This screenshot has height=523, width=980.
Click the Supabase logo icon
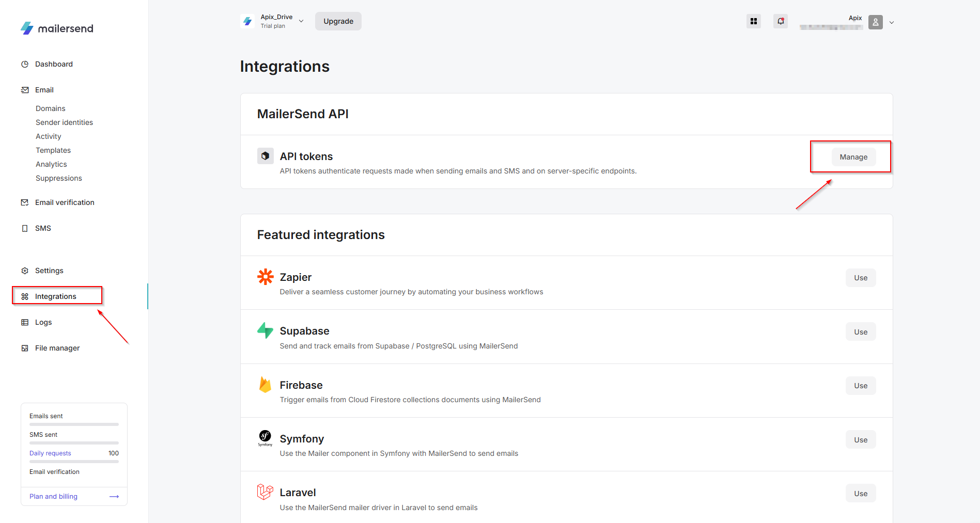pos(266,330)
